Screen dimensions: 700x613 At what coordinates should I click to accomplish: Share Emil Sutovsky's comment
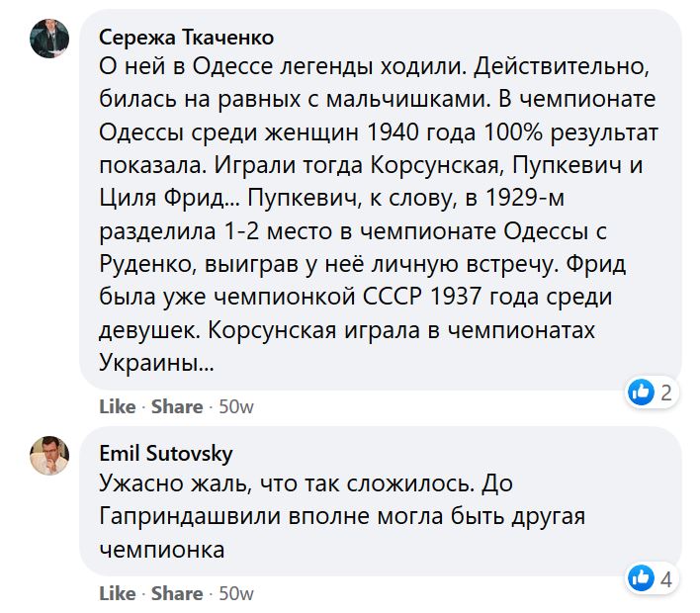coord(177,593)
